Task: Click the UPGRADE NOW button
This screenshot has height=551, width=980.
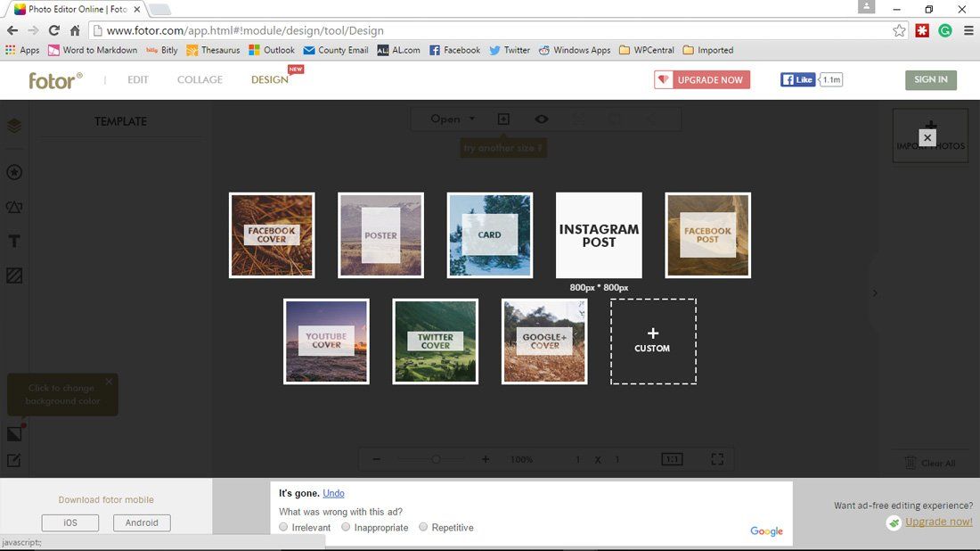Action: 701,79
